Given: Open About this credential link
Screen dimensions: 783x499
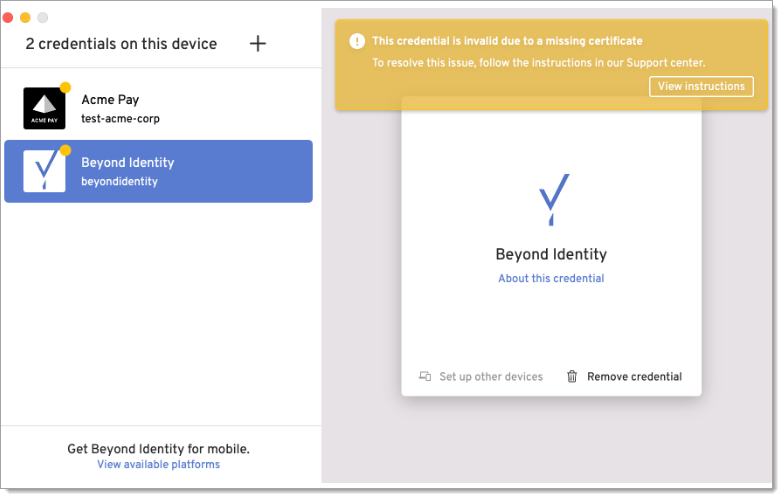Looking at the screenshot, I should click(551, 278).
